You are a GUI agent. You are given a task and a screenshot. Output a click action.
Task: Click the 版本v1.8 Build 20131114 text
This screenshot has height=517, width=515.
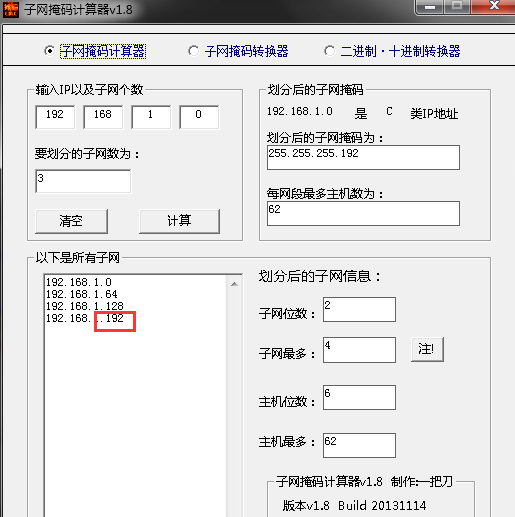pos(354,506)
